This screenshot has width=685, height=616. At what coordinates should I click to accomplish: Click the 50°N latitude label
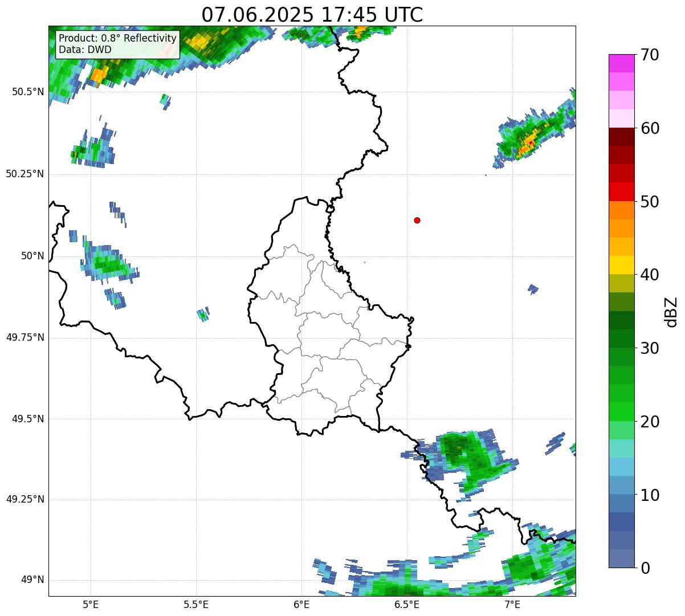[x=32, y=256]
